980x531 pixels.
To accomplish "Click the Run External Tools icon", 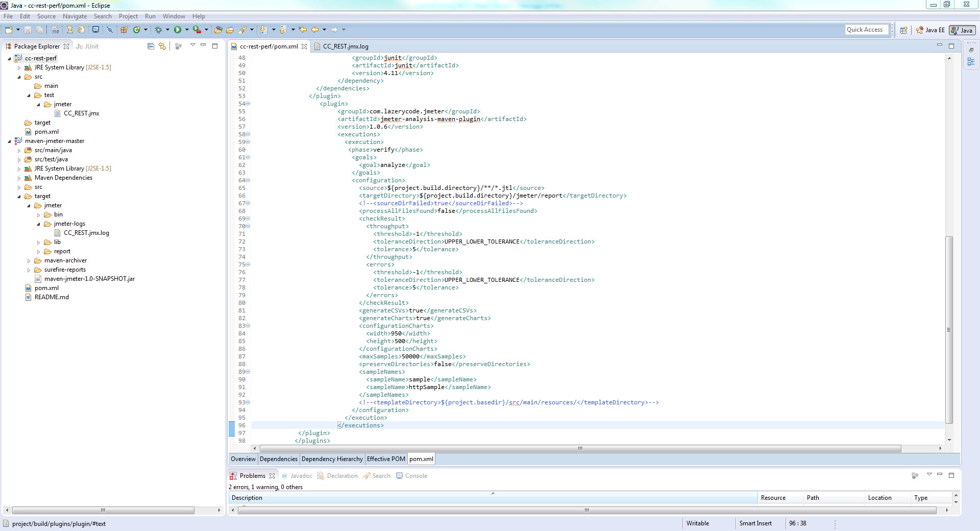I will tap(197, 30).
